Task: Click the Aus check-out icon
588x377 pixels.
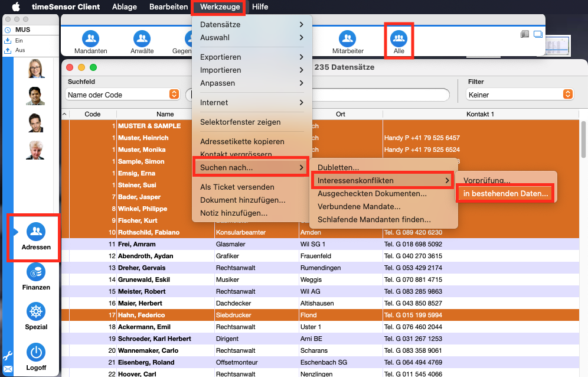Action: pos(8,50)
